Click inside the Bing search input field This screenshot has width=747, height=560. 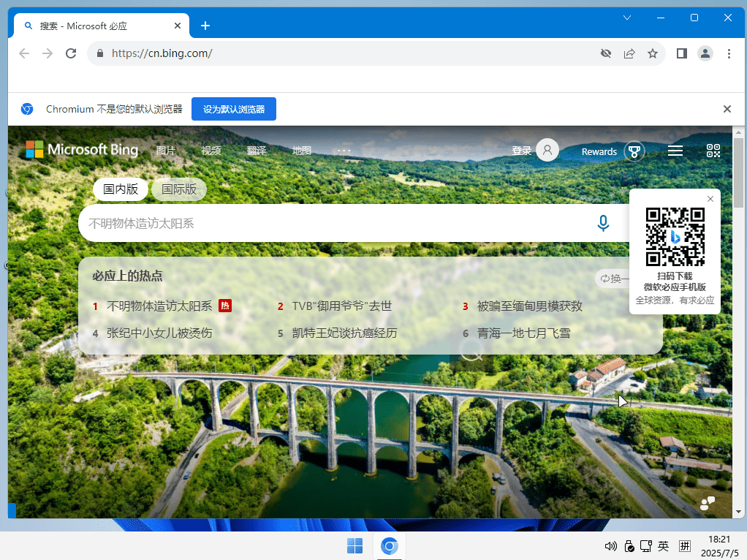tap(329, 223)
